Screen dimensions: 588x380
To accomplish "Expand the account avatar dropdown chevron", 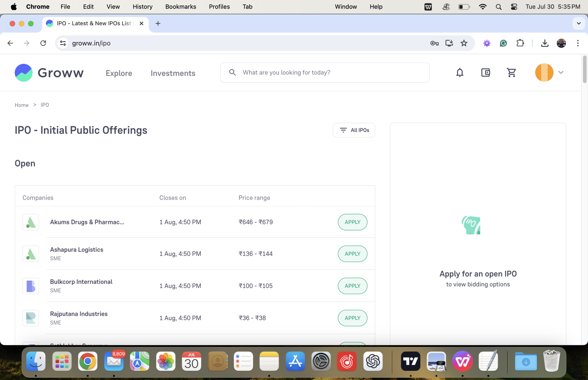I will [561, 73].
